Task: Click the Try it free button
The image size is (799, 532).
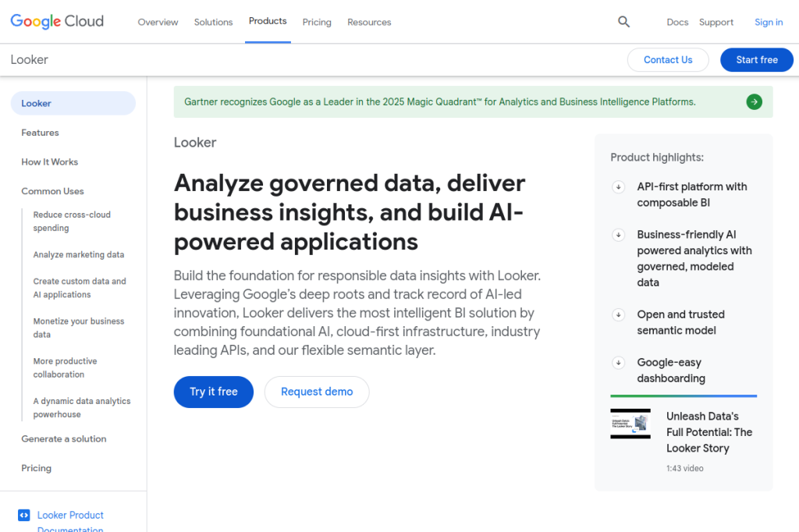Action: [x=214, y=392]
